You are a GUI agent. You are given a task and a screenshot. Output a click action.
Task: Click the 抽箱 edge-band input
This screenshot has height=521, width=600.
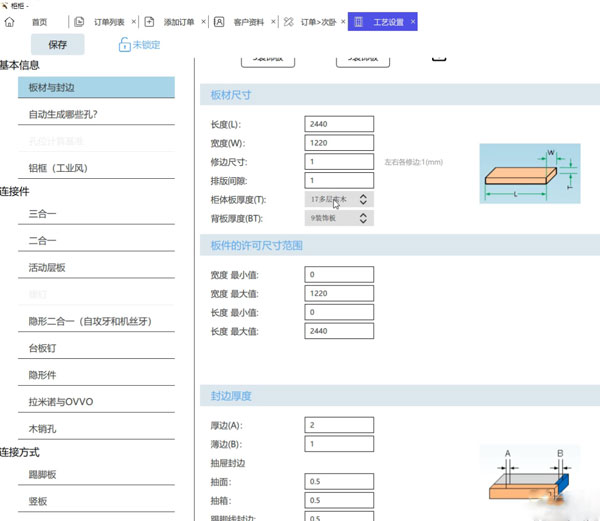[339, 500]
